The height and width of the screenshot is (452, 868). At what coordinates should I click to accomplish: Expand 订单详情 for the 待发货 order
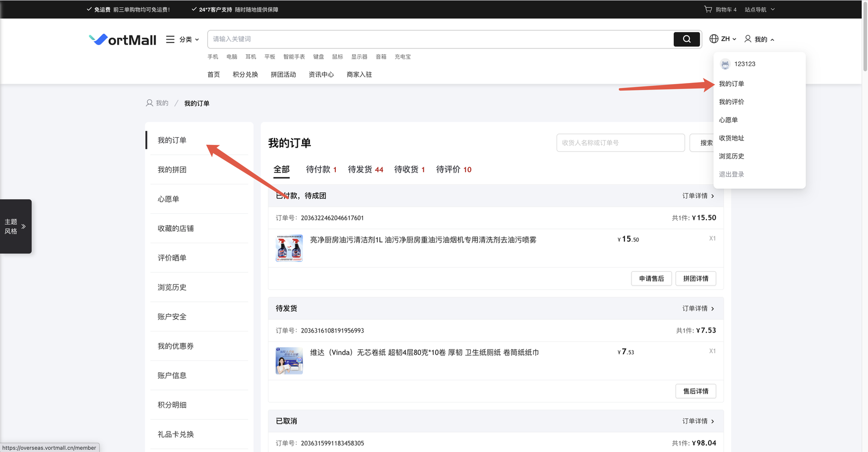pos(698,308)
